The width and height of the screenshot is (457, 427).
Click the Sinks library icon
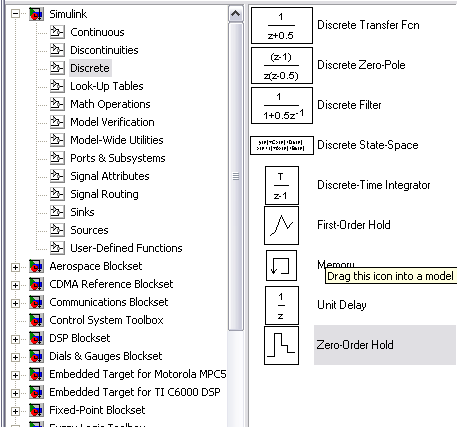(x=57, y=212)
